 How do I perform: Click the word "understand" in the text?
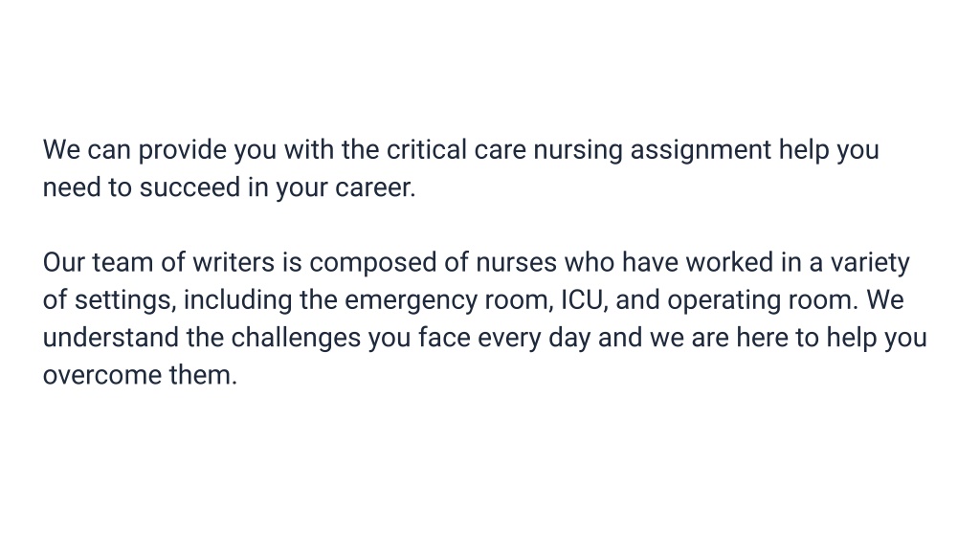111,338
